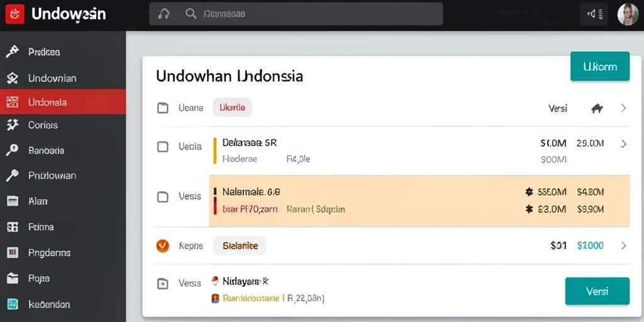The height and width of the screenshot is (322, 644).
Task: Click the Prodcea sidebar icon
Action: pos(13,52)
